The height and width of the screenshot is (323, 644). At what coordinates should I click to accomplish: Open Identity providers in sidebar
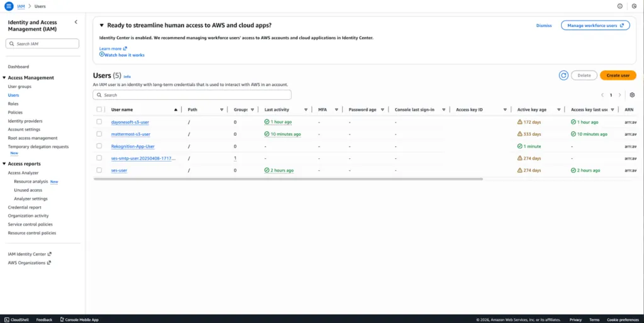point(25,121)
